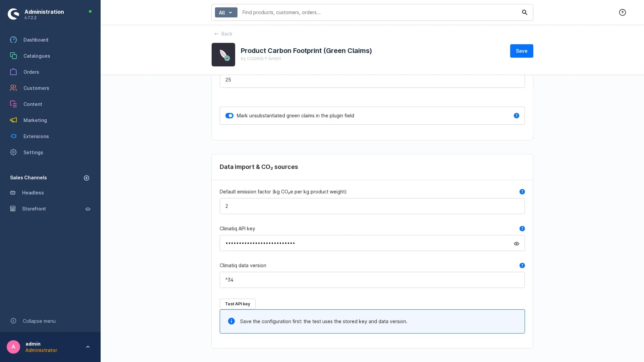This screenshot has width=644, height=362.
Task: Open the Dashboard icon in sidebar
Action: (13, 40)
